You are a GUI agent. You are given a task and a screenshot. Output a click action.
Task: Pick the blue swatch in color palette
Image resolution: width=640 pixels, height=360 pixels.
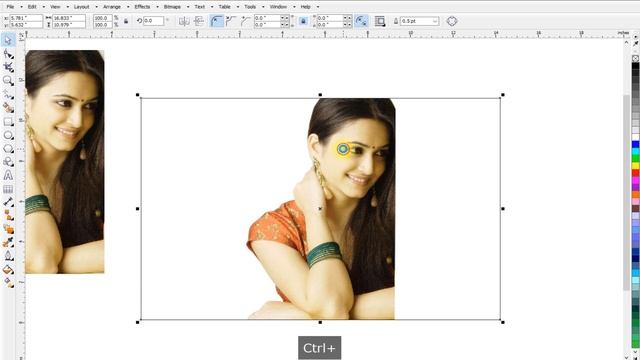pyautogui.click(x=636, y=144)
